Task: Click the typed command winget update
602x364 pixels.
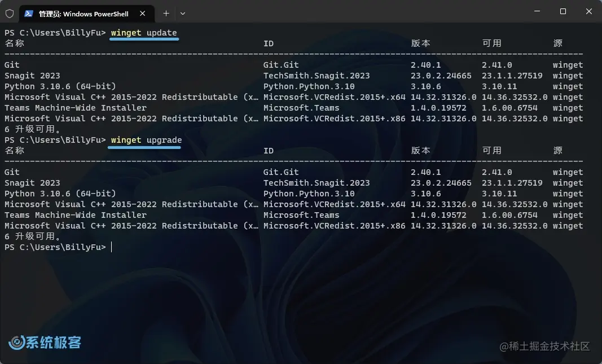Action: (144, 33)
